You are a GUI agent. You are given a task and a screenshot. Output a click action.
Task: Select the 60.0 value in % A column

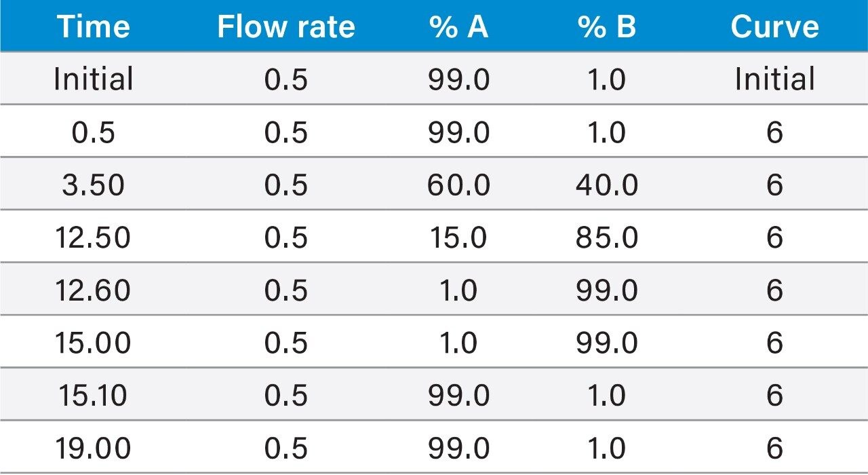(x=458, y=185)
